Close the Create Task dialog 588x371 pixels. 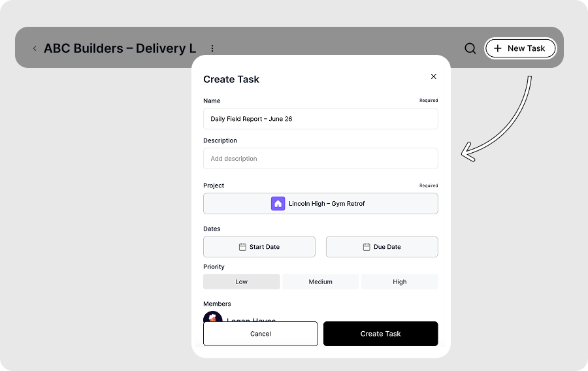[x=433, y=76]
